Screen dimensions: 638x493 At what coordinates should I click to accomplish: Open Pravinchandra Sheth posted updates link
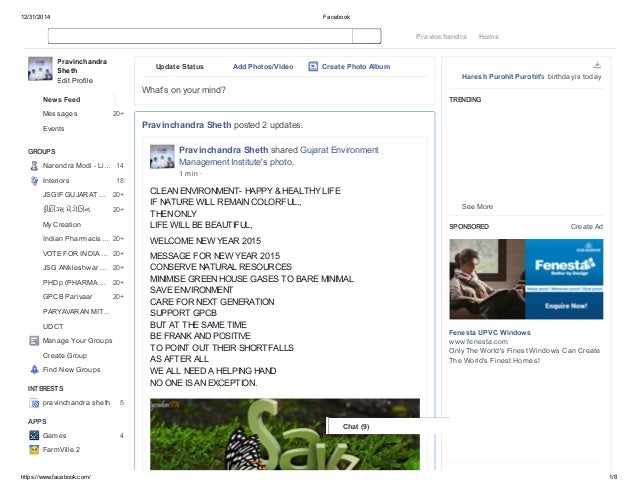(x=186, y=125)
